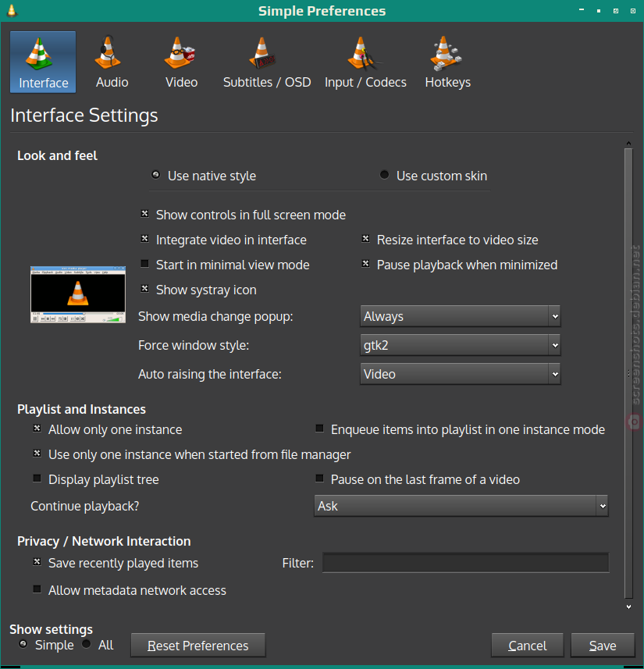Open the Interface tab via its label
644x669 pixels.
pyautogui.click(x=44, y=83)
